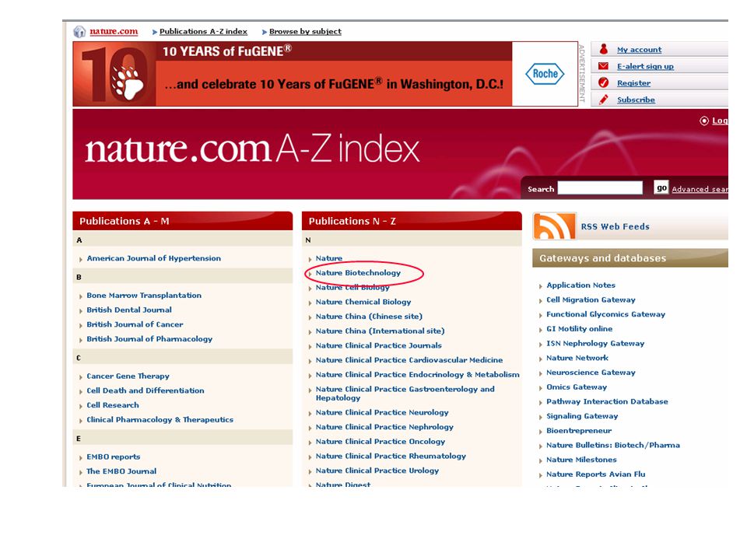Open Nature China (Chinese site)
This screenshot has height=560, width=747.
(x=369, y=317)
